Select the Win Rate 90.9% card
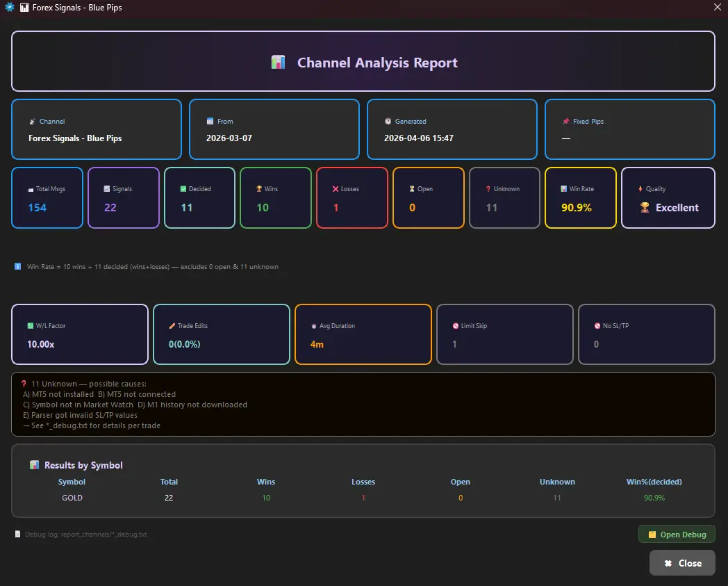The image size is (728, 586). pyautogui.click(x=580, y=198)
